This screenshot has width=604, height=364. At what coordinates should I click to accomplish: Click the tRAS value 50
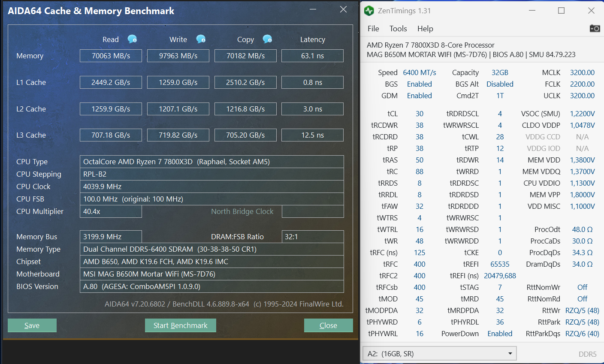pos(420,160)
